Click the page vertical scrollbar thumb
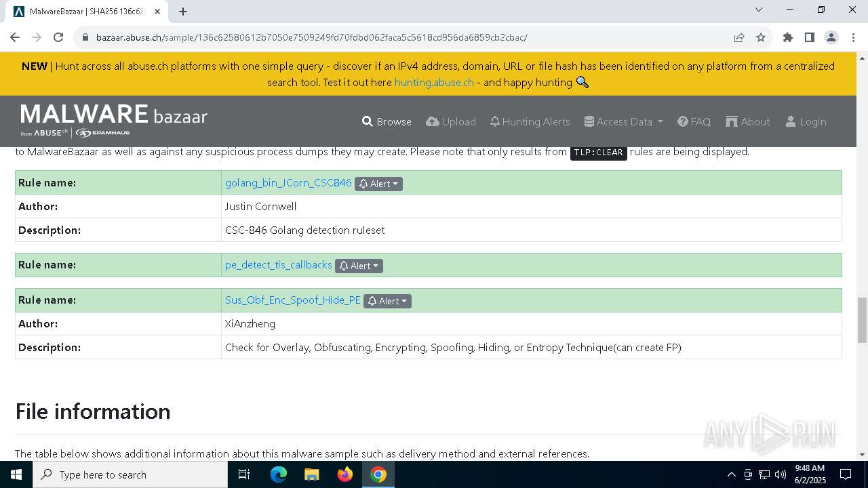This screenshot has height=488, width=868. click(862, 320)
